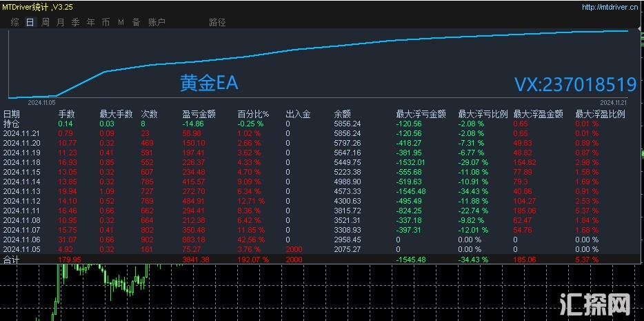Click the 出入金 column header
This screenshot has height=321, width=644.
coord(298,114)
